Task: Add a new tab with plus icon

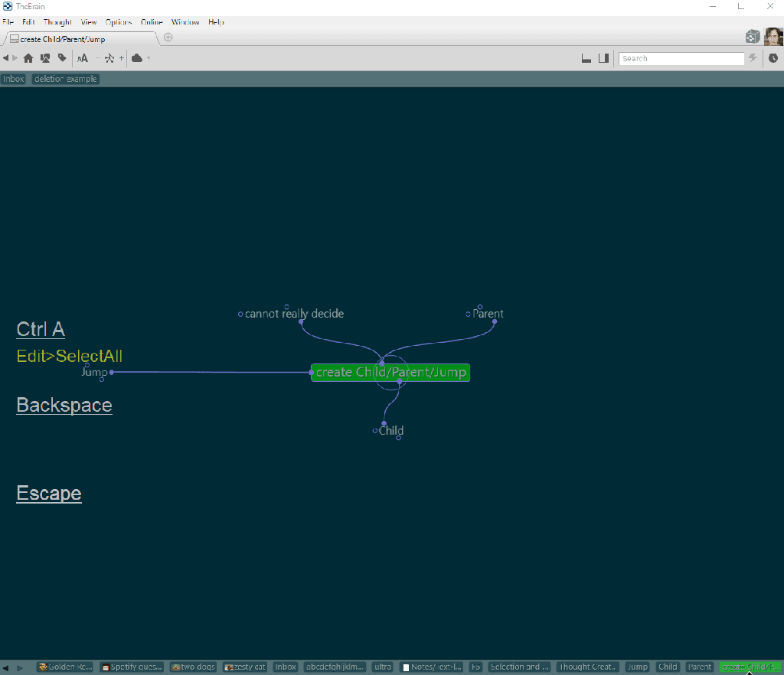Action: (168, 37)
